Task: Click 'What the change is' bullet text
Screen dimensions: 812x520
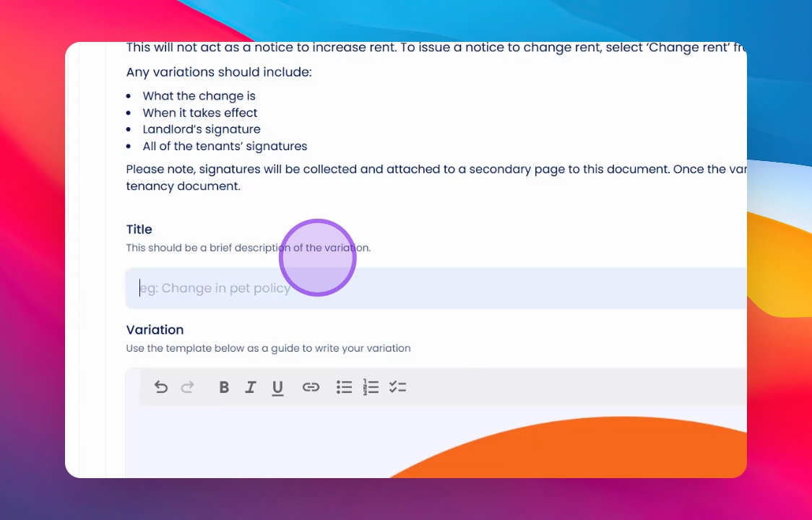Action: click(x=199, y=96)
